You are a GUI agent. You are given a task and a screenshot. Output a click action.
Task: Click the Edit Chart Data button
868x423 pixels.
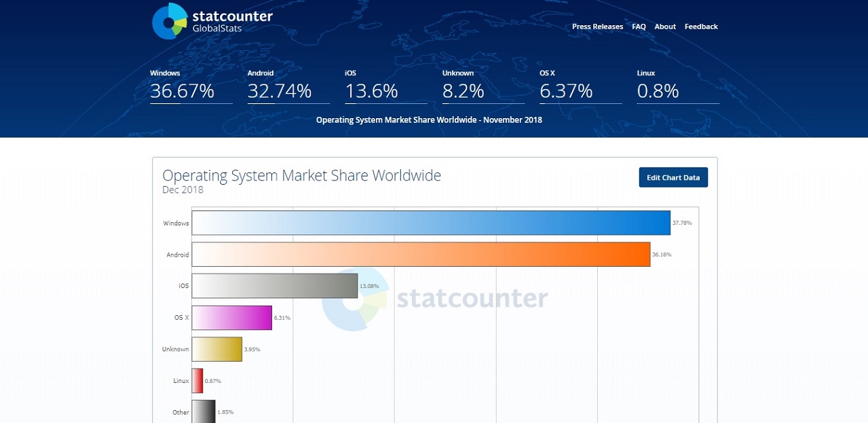(x=673, y=177)
